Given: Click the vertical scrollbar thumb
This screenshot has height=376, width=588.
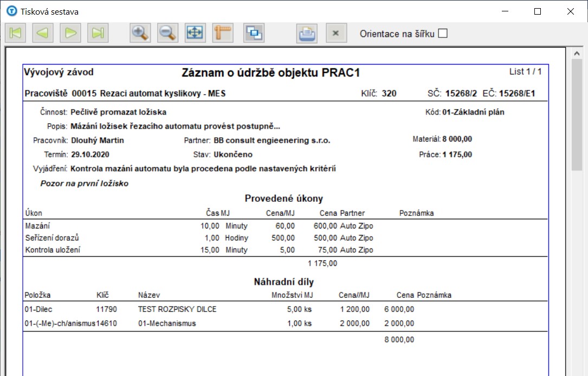Looking at the screenshot, I should point(577,114).
